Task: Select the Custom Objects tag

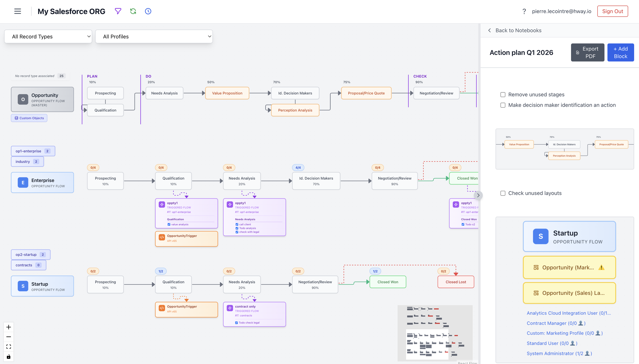Action: click(x=29, y=118)
